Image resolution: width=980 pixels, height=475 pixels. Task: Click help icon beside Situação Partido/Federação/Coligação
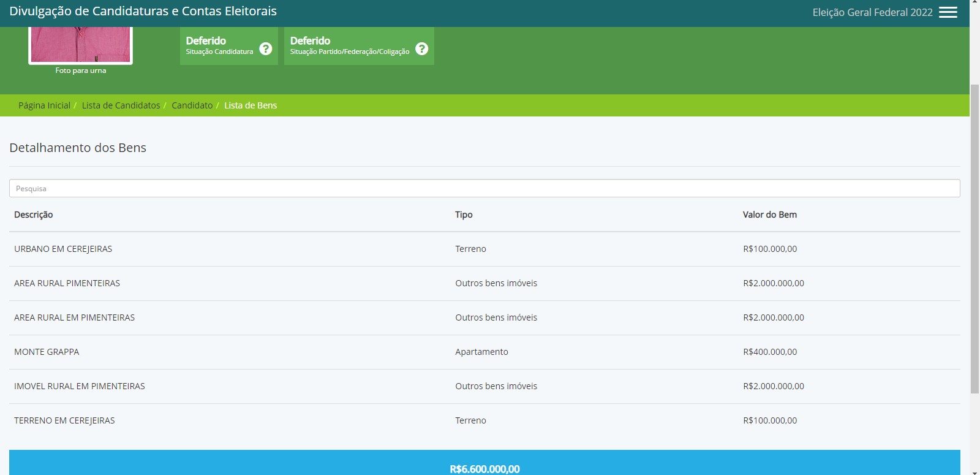click(421, 48)
